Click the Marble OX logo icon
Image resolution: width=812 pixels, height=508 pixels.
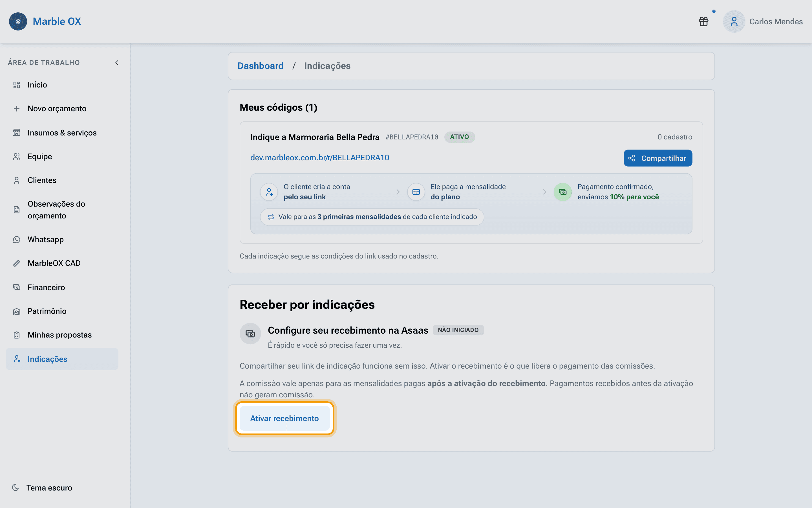[18, 21]
